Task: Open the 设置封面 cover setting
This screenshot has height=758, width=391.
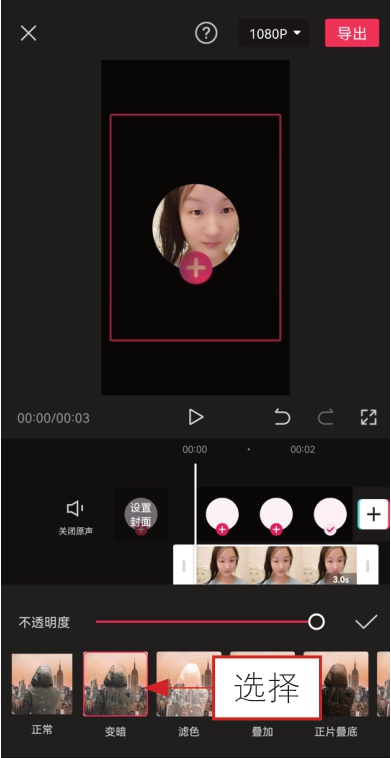Action: point(141,514)
